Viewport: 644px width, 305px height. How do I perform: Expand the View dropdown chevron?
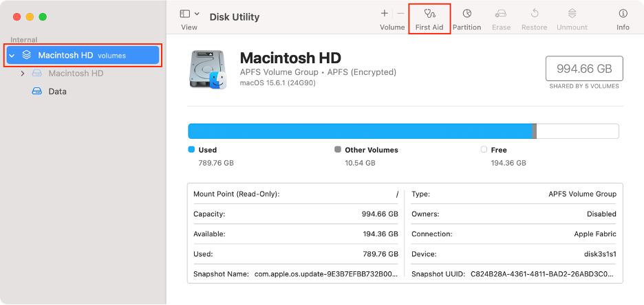(x=197, y=14)
